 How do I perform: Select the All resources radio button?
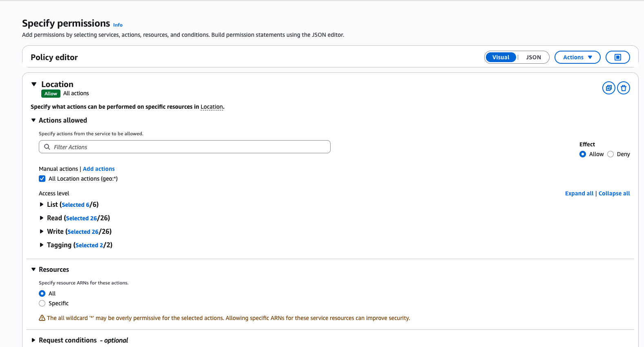(x=42, y=293)
